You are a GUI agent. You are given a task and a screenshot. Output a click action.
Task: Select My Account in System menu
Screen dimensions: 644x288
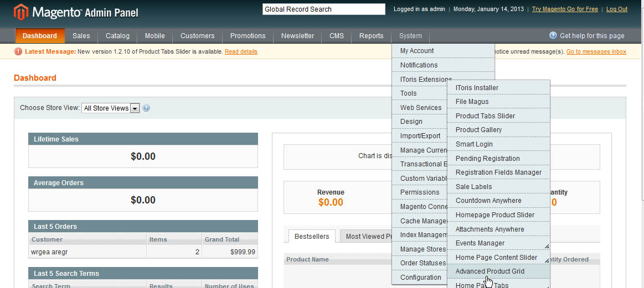click(x=443, y=51)
